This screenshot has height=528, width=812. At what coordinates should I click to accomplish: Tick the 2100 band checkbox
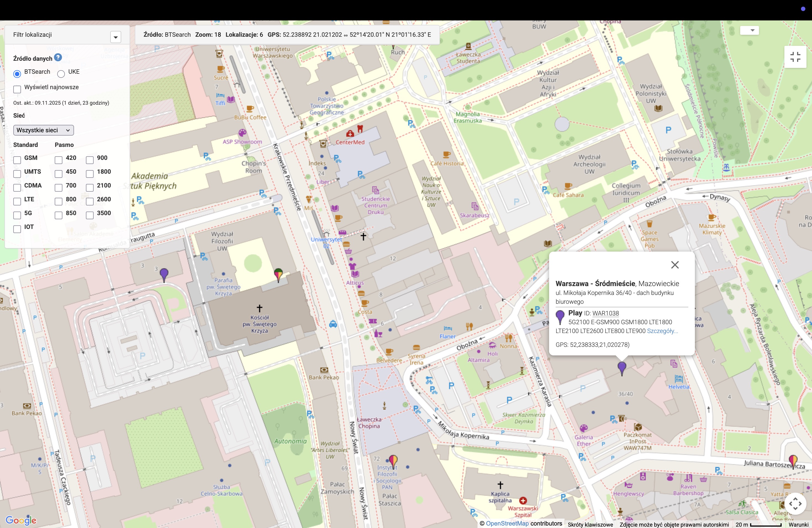(90, 188)
